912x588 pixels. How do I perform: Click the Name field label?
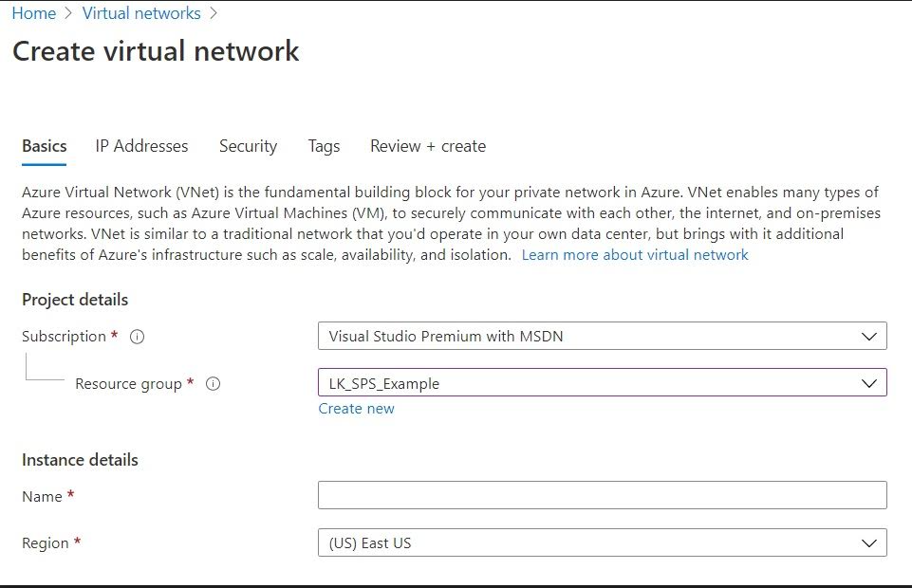coord(42,497)
